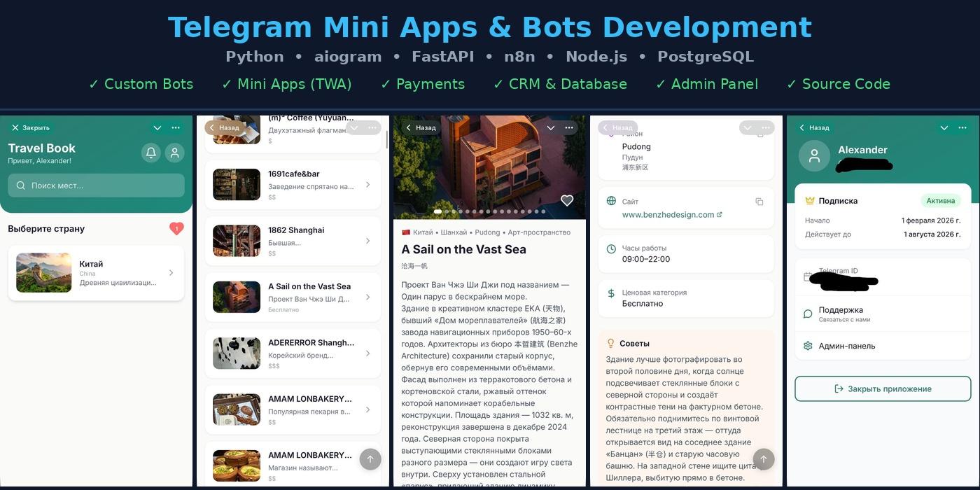Toggle favorite heart on the building photo

pyautogui.click(x=567, y=201)
